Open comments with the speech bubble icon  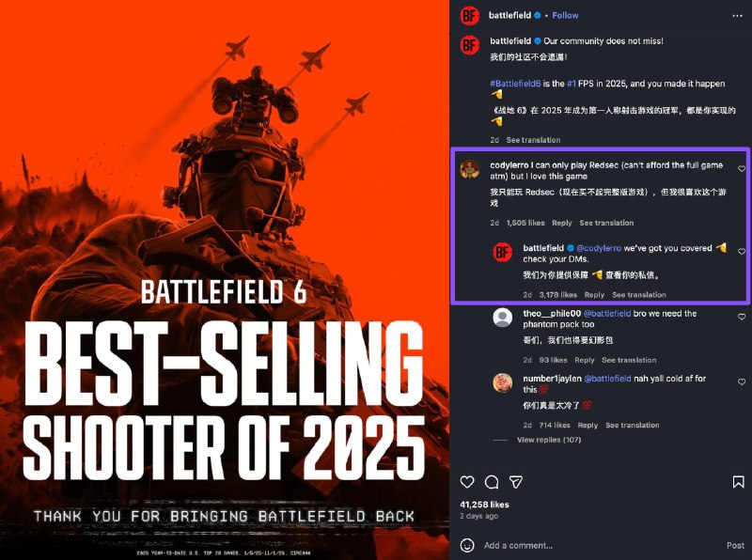[x=492, y=482]
